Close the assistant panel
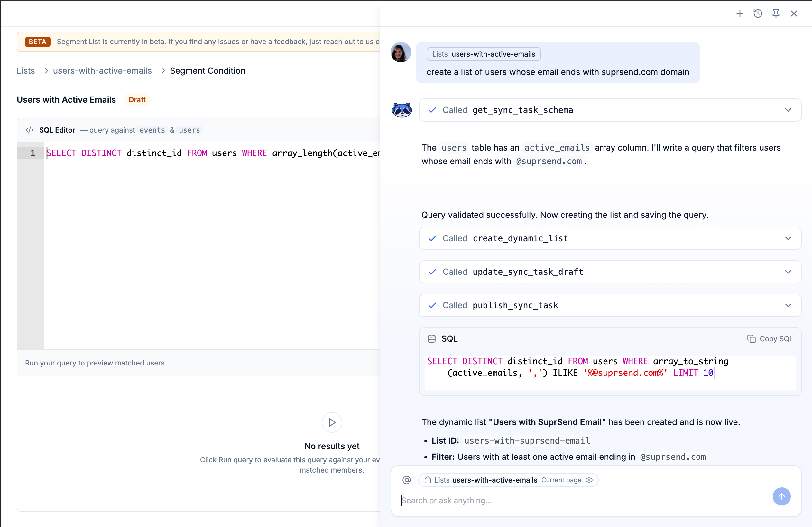Screen dimensions: 812x527 click(x=794, y=14)
